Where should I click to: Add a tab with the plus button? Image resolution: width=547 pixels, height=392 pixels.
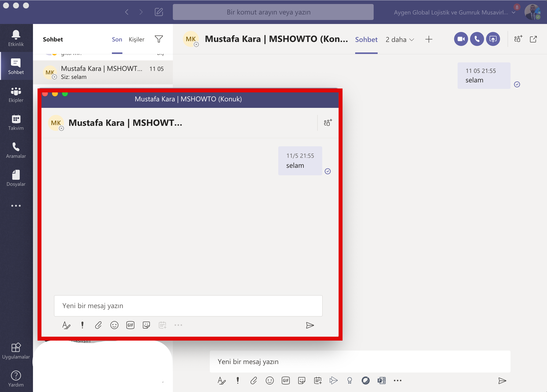click(x=429, y=39)
